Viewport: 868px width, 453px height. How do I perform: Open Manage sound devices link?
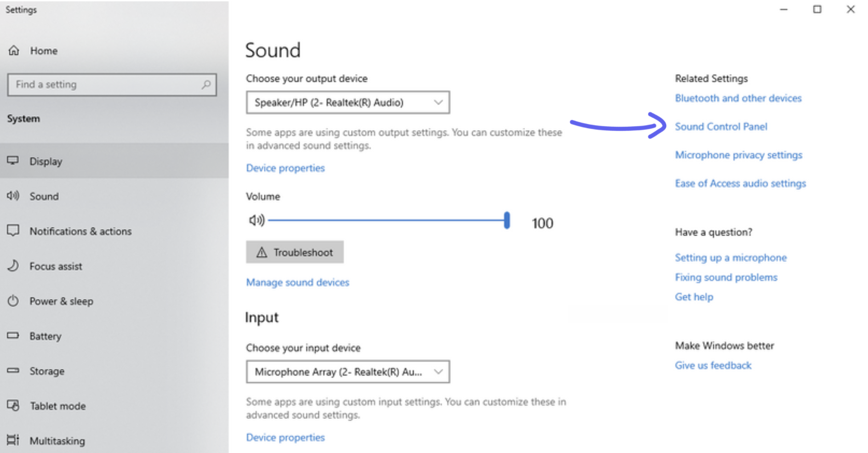tap(297, 283)
